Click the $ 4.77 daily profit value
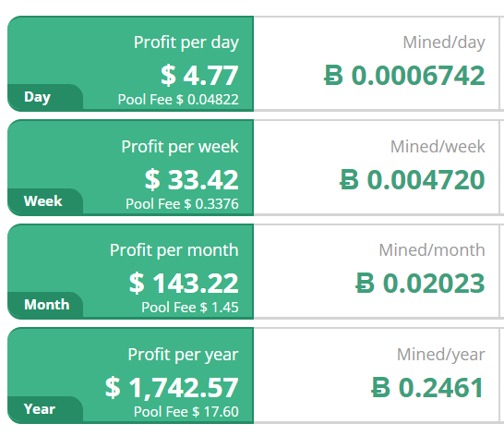 coord(199,76)
